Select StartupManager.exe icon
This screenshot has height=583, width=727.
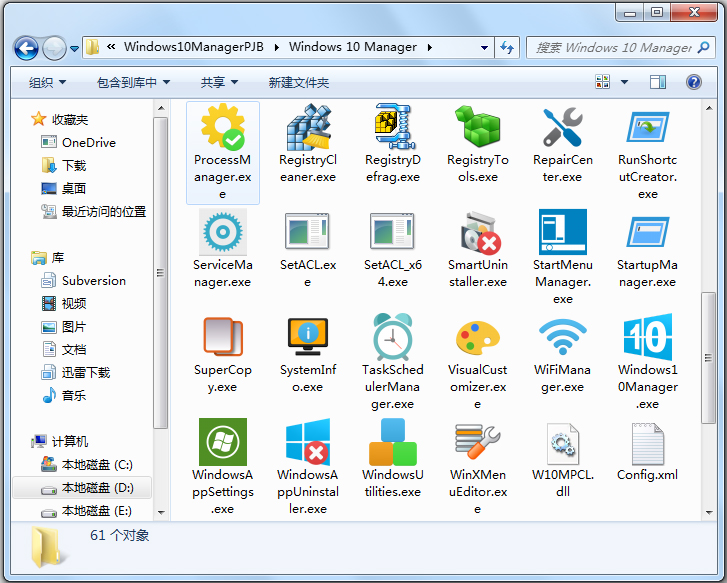[648, 232]
